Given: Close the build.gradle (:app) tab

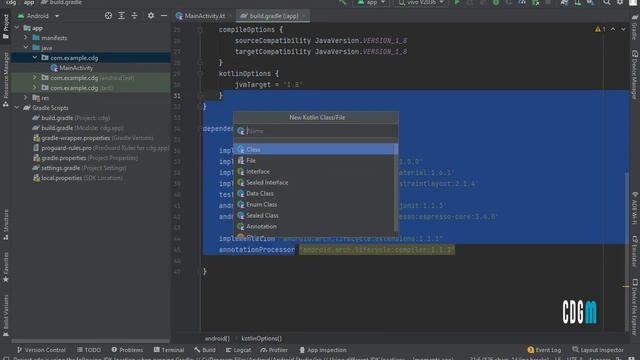Looking at the screenshot, I should (304, 16).
